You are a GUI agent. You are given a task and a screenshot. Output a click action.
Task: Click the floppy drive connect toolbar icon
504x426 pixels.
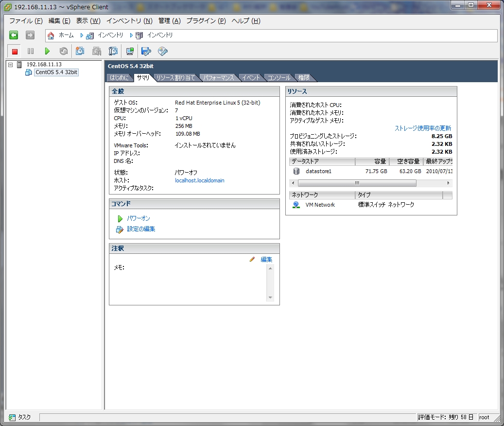pos(146,51)
